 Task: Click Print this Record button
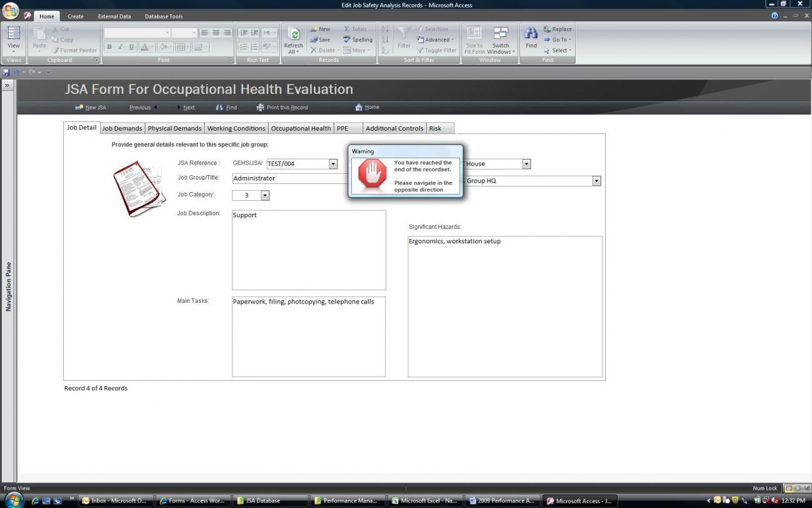[283, 108]
